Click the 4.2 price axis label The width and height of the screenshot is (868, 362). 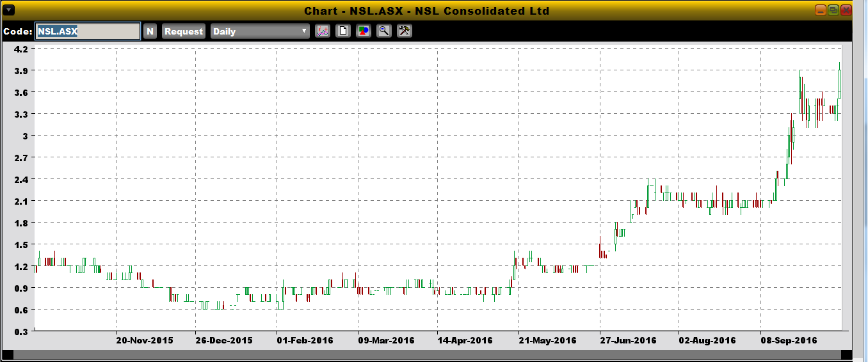20,49
